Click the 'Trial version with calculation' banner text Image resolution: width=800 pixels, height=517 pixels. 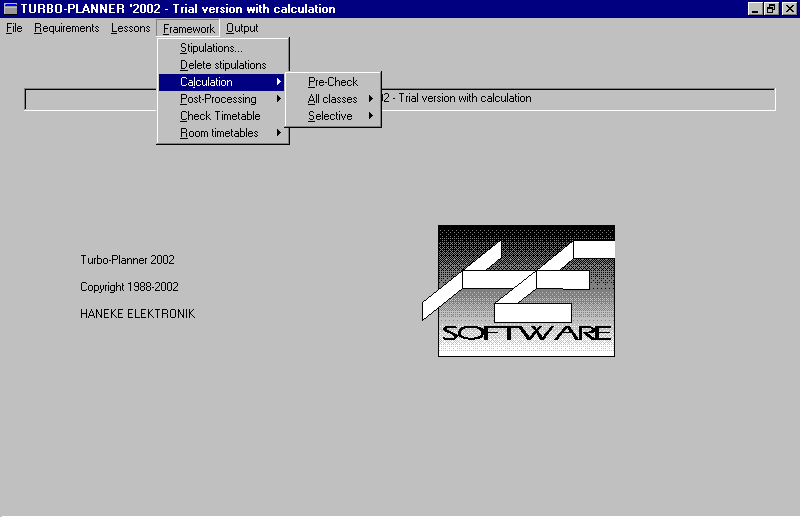[x=465, y=98]
